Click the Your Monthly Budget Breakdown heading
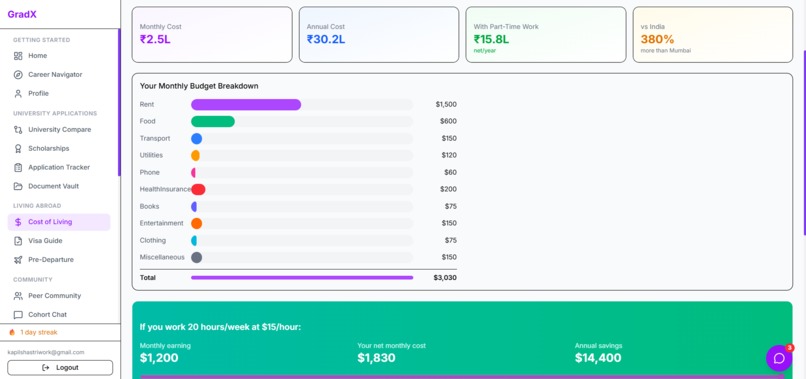Image resolution: width=806 pixels, height=379 pixels. (x=199, y=86)
